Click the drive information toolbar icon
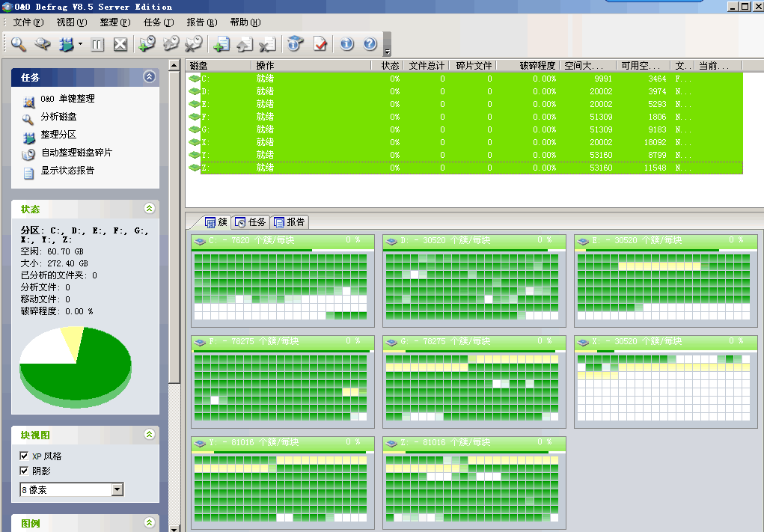Screen dimensions: 764x532 (x=296, y=44)
